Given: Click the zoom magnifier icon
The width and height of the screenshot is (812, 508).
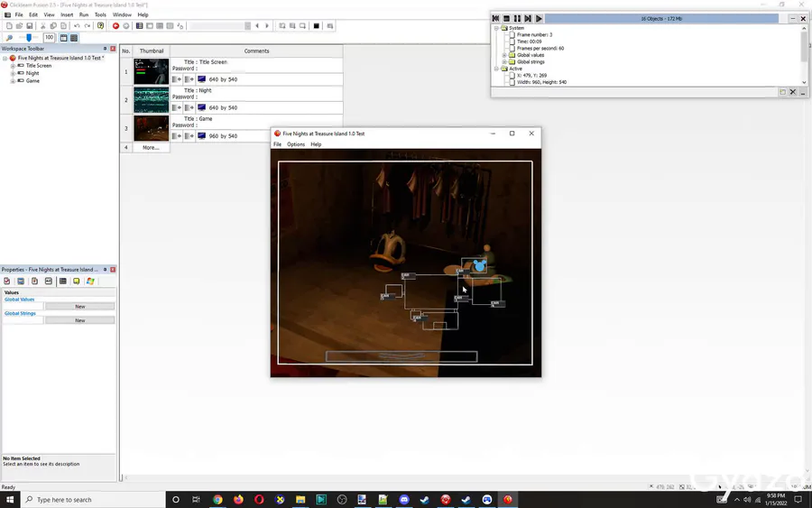Looking at the screenshot, I should (x=9, y=38).
